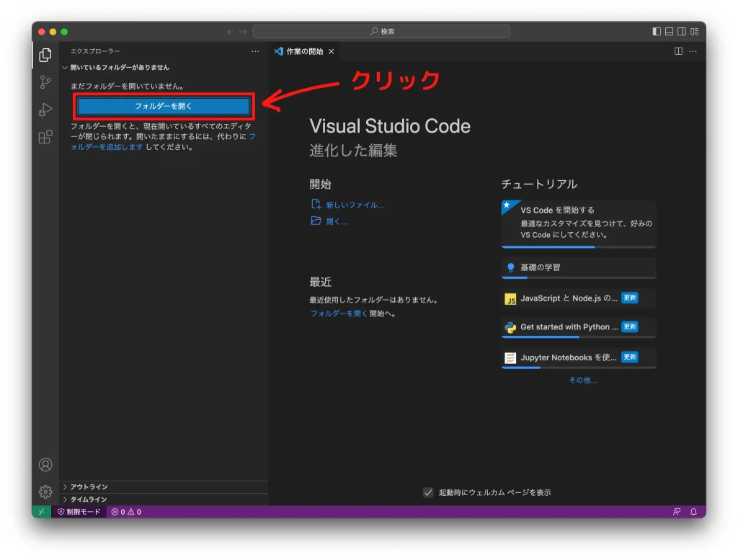This screenshot has height=560, width=738.
Task: Click the Explorer icon in activity bar
Action: coord(45,55)
